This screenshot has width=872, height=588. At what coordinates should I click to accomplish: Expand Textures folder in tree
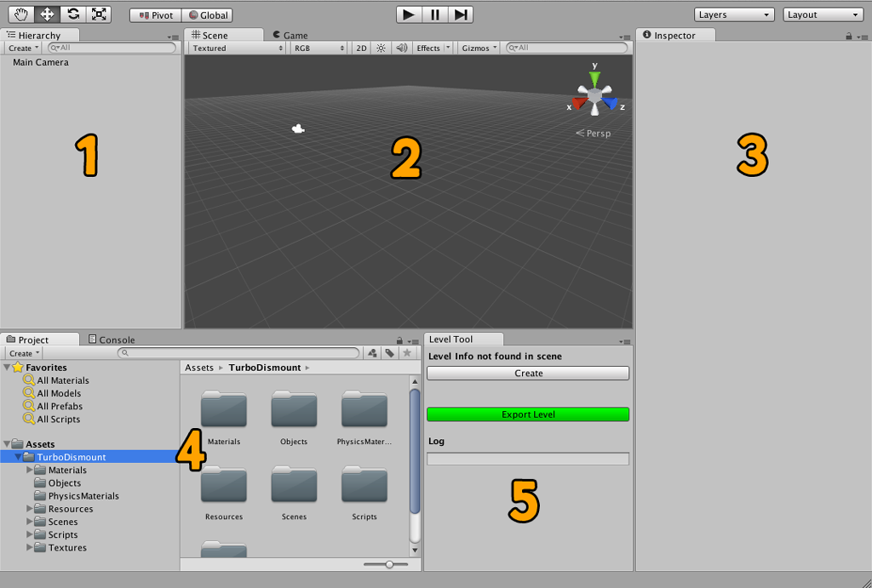pyautogui.click(x=30, y=547)
